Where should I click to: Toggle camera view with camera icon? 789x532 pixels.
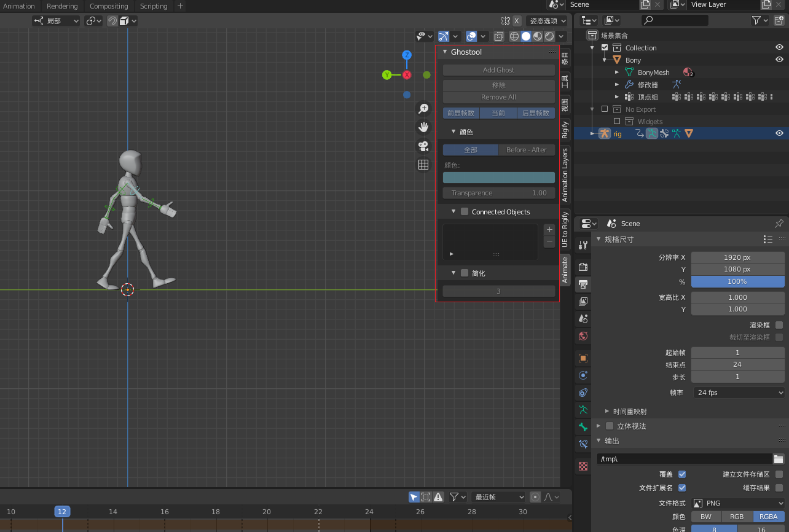[423, 146]
